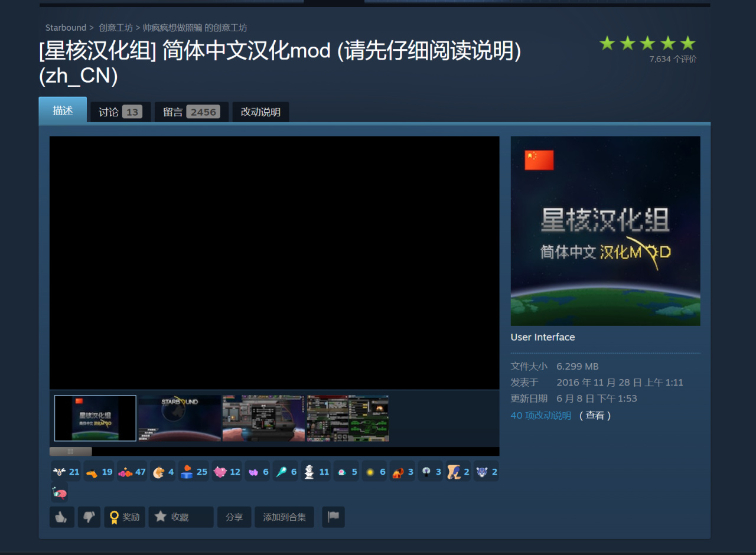Viewport: 756px width, 555px height.
Task: Open the 描述 description tab
Action: coord(63,110)
